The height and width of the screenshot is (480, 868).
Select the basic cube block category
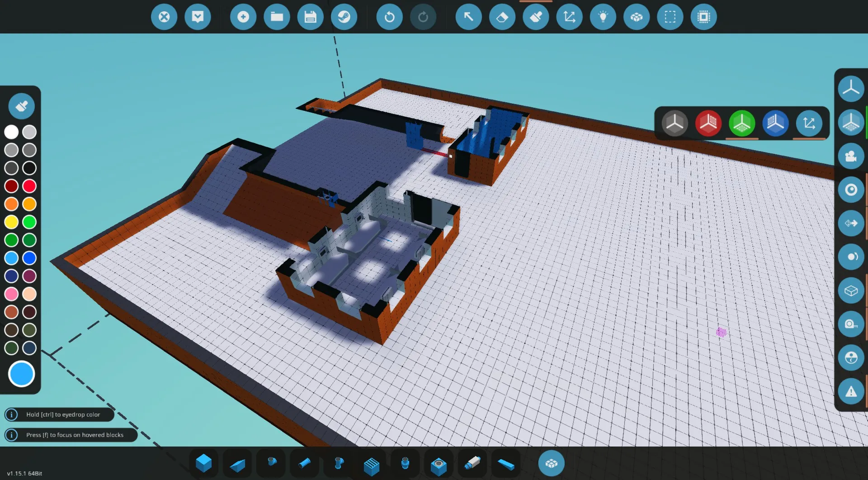coord(203,463)
